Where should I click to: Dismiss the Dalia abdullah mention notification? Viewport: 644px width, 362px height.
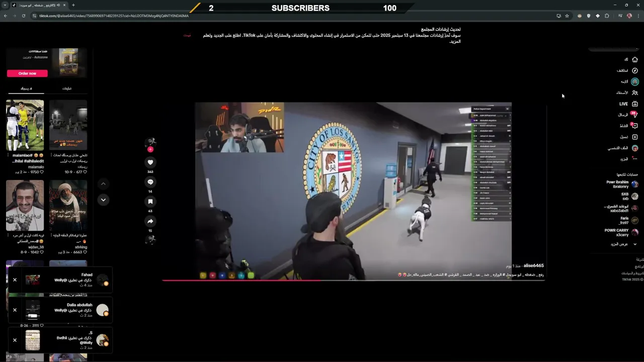click(x=15, y=310)
